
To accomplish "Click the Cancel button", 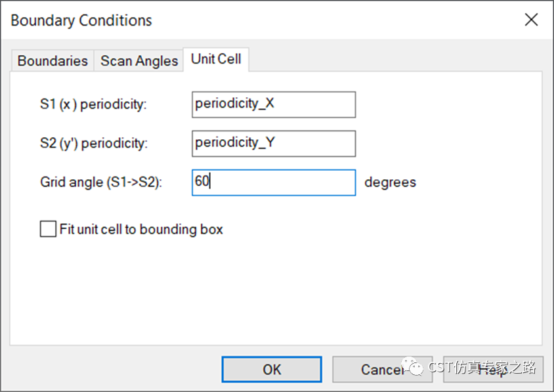I will click(x=382, y=370).
